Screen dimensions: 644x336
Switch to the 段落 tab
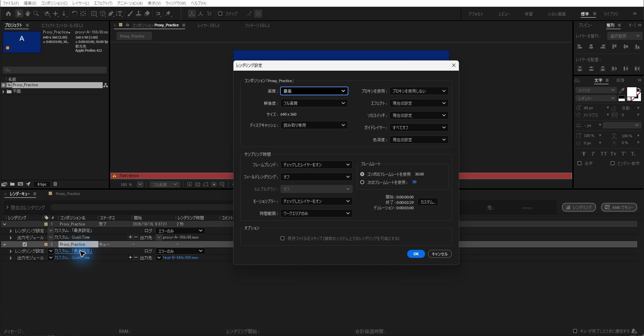point(620,80)
